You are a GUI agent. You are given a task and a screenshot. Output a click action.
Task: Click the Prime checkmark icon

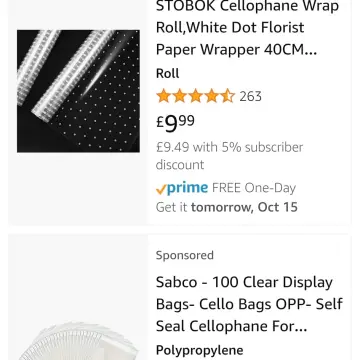point(161,190)
